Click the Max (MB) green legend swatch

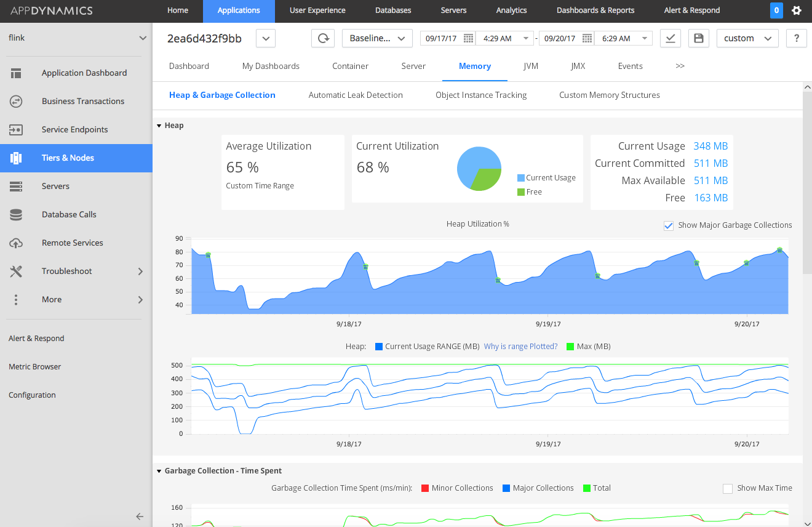point(570,347)
